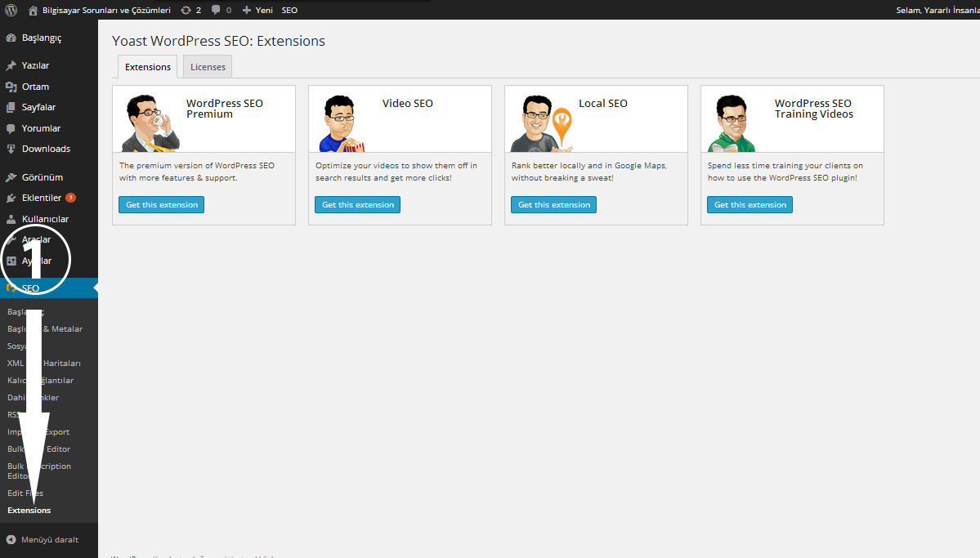The image size is (980, 558).
Task: Click the WordPress SEO Premium avatar image
Action: coord(150,123)
